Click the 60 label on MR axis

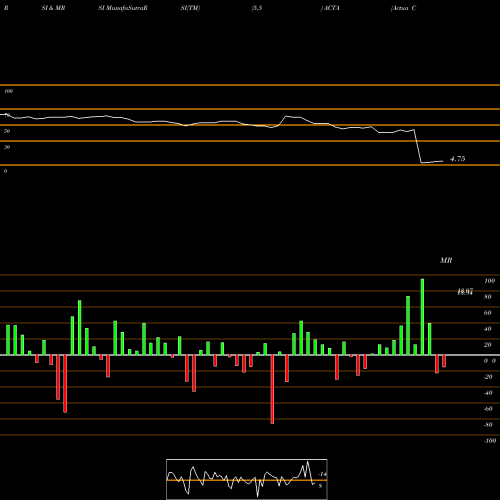pos(488,313)
